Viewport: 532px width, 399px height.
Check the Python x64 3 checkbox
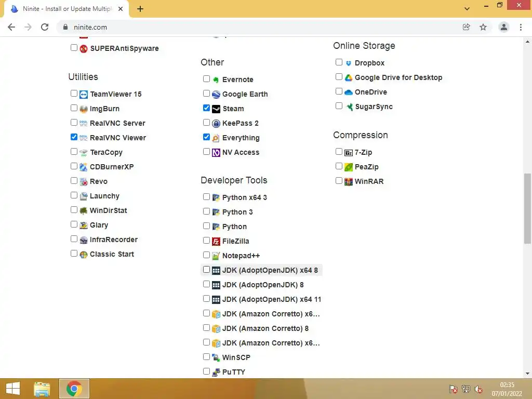click(x=206, y=197)
